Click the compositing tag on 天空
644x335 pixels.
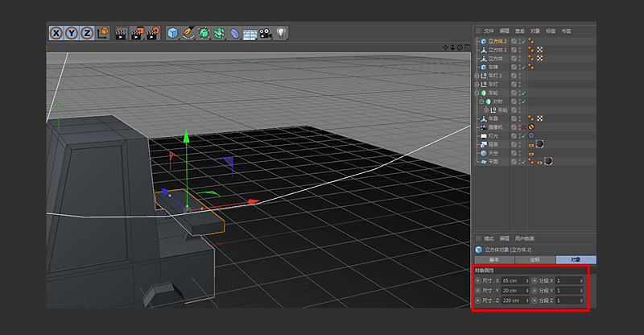click(531, 153)
